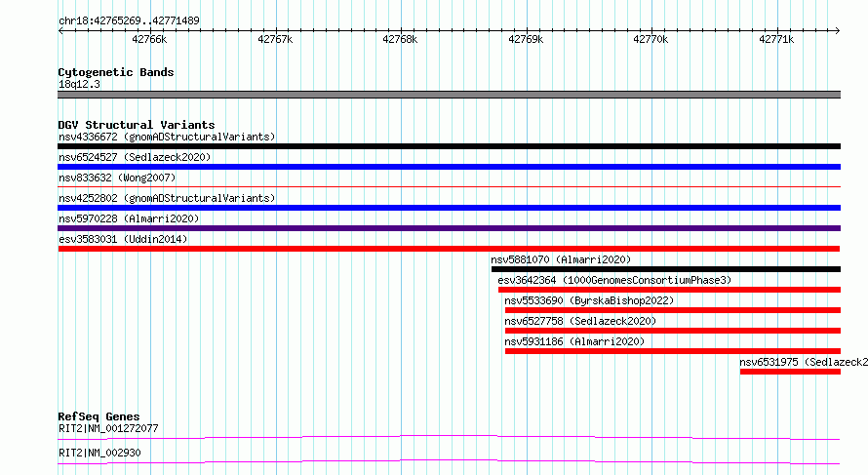
Task: Click the nsv5970228 (Almarri2020) label
Action: coord(129,218)
